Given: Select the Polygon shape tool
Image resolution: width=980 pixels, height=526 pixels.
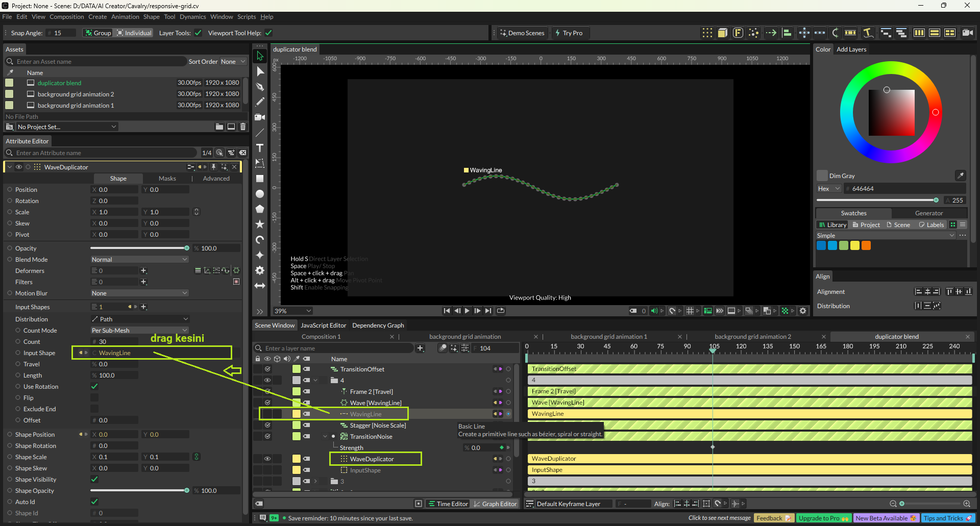Looking at the screenshot, I should (x=260, y=209).
